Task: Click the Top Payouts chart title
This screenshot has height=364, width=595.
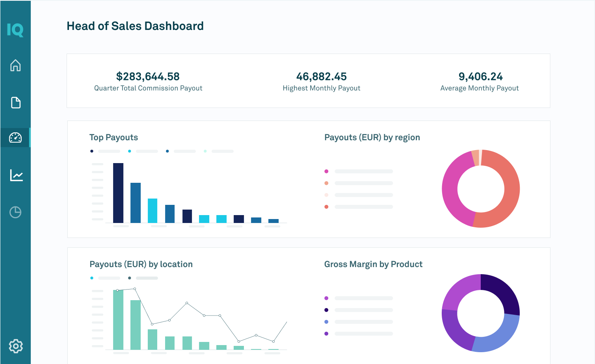Action: (113, 137)
